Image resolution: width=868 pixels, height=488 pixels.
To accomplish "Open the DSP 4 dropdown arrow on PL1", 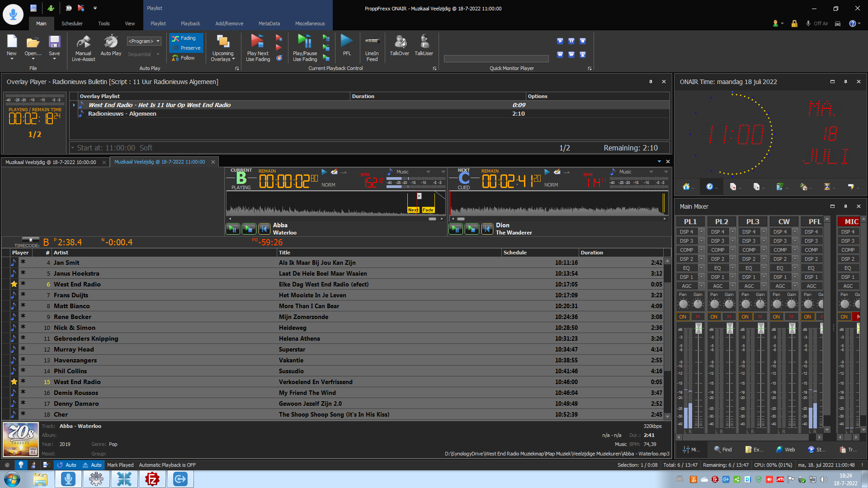I will click(x=701, y=232).
